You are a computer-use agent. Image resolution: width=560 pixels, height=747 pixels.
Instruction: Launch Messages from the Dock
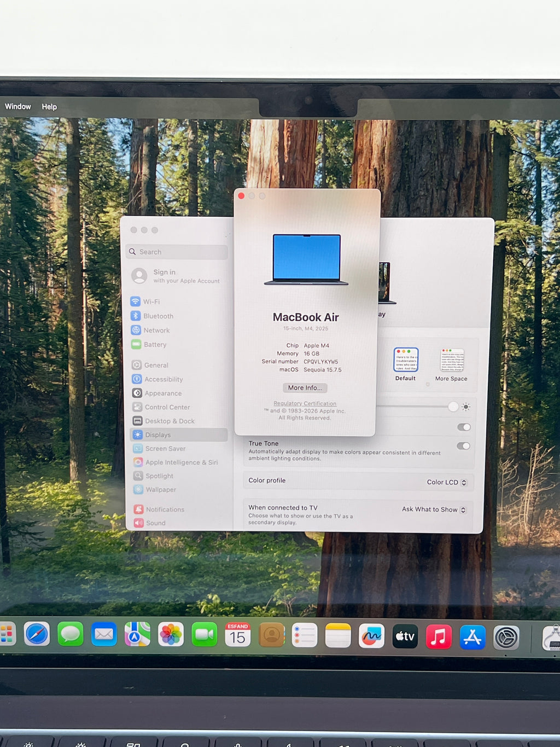pyautogui.click(x=71, y=635)
